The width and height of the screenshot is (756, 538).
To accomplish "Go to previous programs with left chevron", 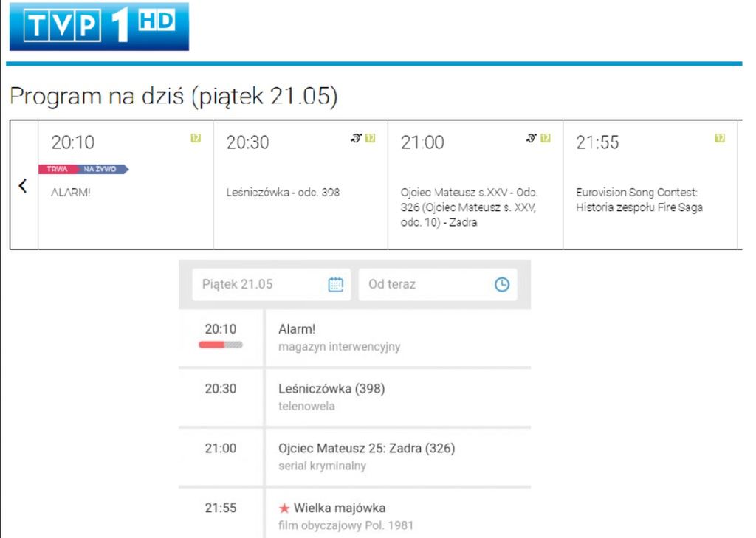I will (x=23, y=185).
